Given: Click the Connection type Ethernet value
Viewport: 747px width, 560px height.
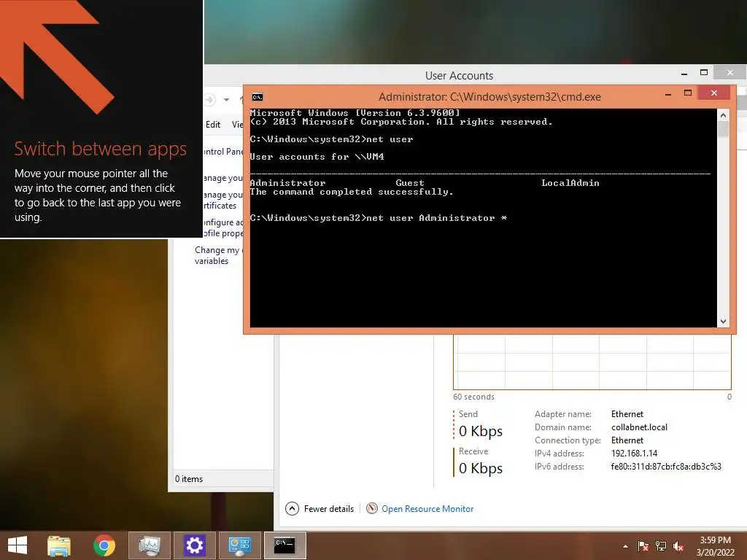Looking at the screenshot, I should [627, 440].
